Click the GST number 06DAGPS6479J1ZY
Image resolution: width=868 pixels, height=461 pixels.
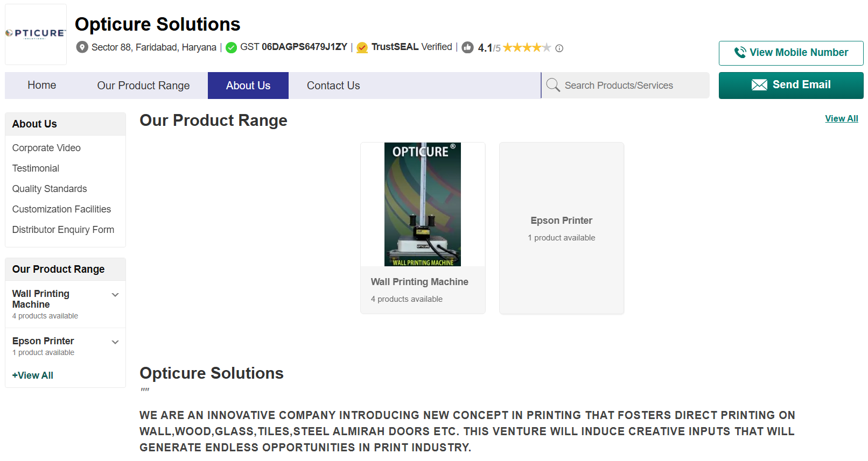304,47
